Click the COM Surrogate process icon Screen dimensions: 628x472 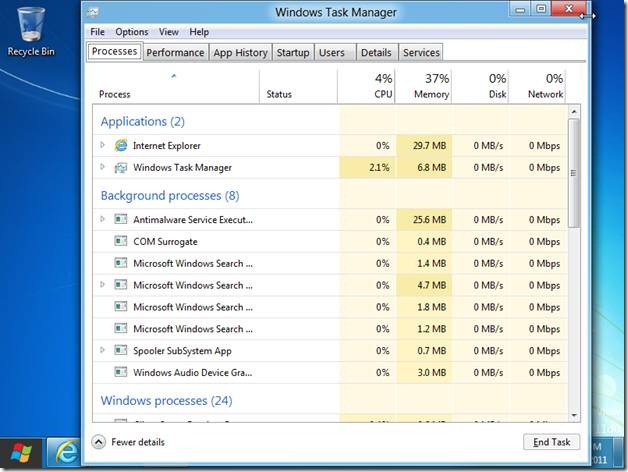tap(121, 242)
